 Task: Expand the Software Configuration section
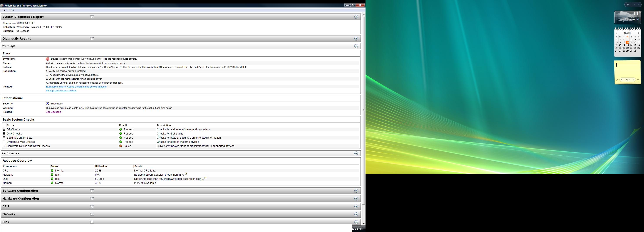pos(356,191)
